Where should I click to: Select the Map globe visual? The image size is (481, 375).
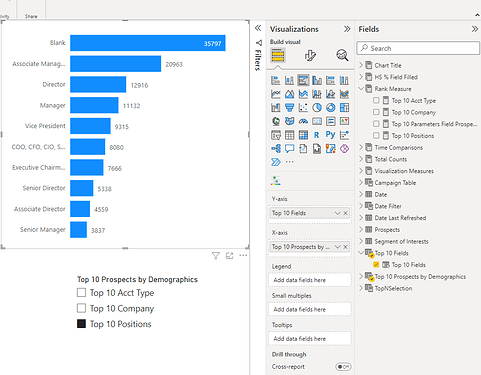(276, 121)
